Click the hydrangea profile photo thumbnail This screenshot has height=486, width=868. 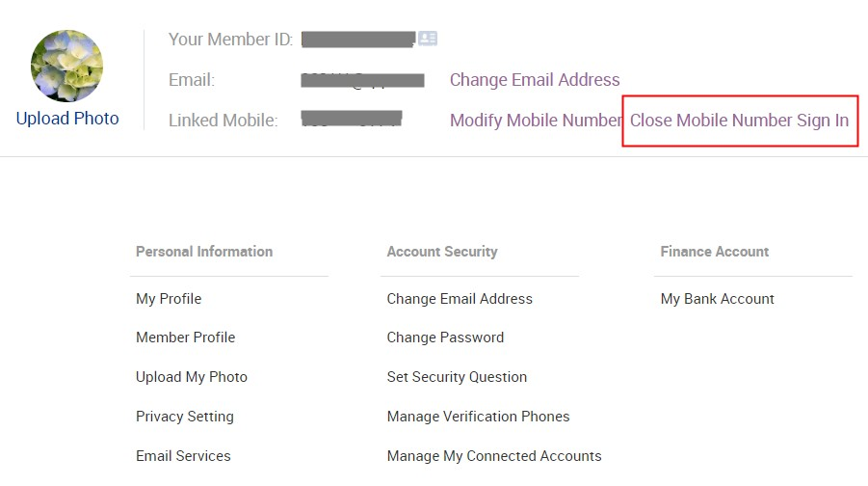pos(67,66)
